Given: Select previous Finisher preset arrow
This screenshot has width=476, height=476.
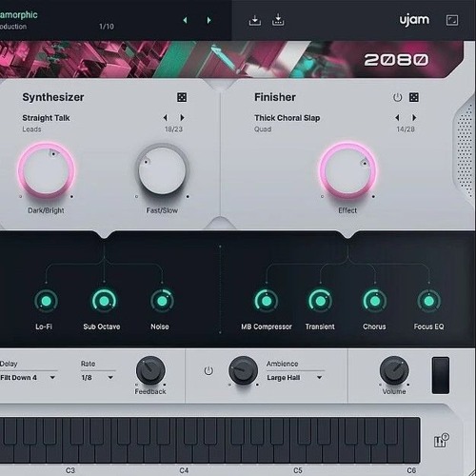Looking at the screenshot, I should [397, 118].
